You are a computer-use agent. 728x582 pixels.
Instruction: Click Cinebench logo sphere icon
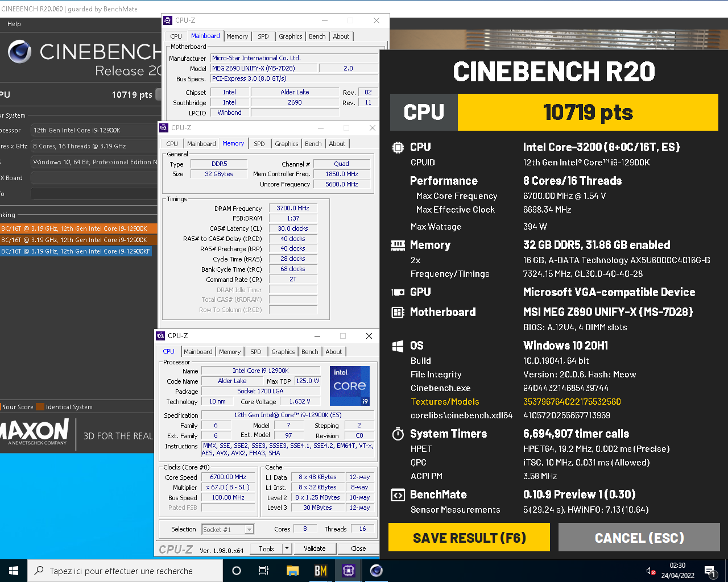pyautogui.click(x=19, y=52)
